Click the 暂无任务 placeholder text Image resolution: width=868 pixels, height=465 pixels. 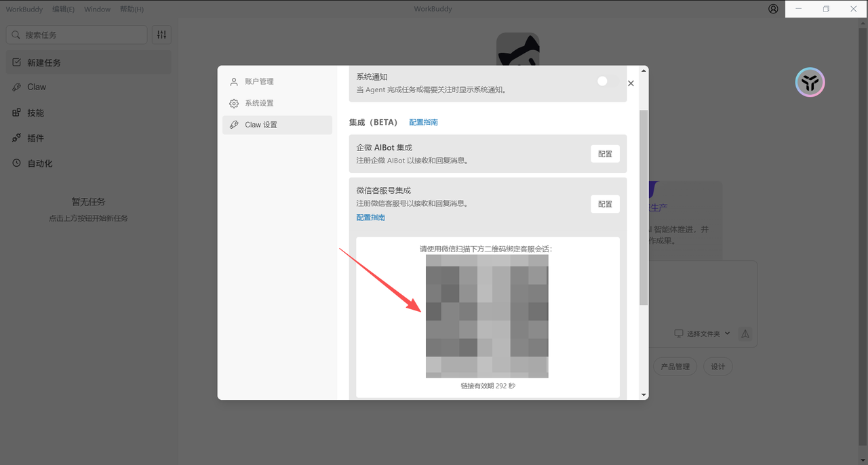coord(88,202)
